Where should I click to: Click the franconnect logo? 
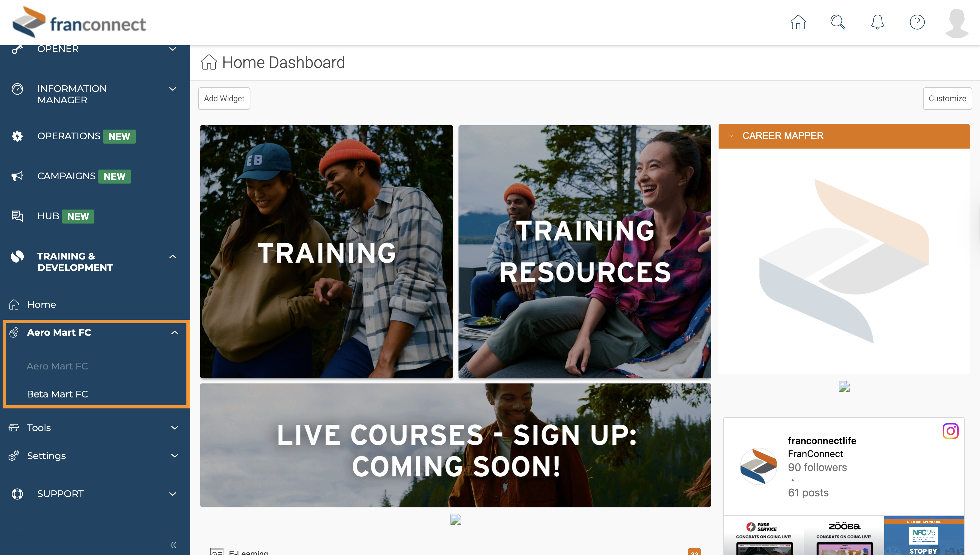point(79,22)
